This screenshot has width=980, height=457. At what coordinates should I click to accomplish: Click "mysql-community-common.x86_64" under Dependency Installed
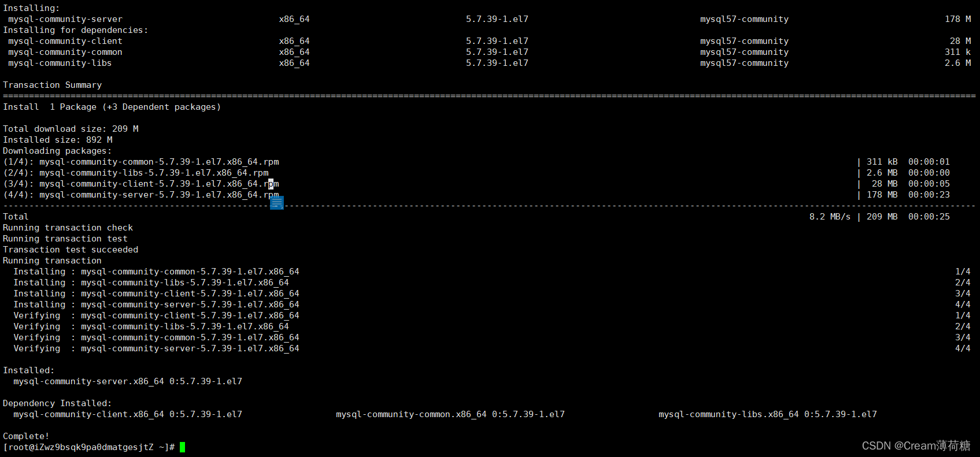pos(411,414)
